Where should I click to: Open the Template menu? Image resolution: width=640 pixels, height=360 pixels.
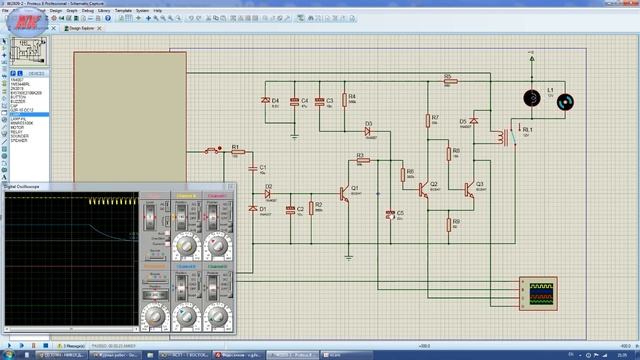pyautogui.click(x=123, y=10)
